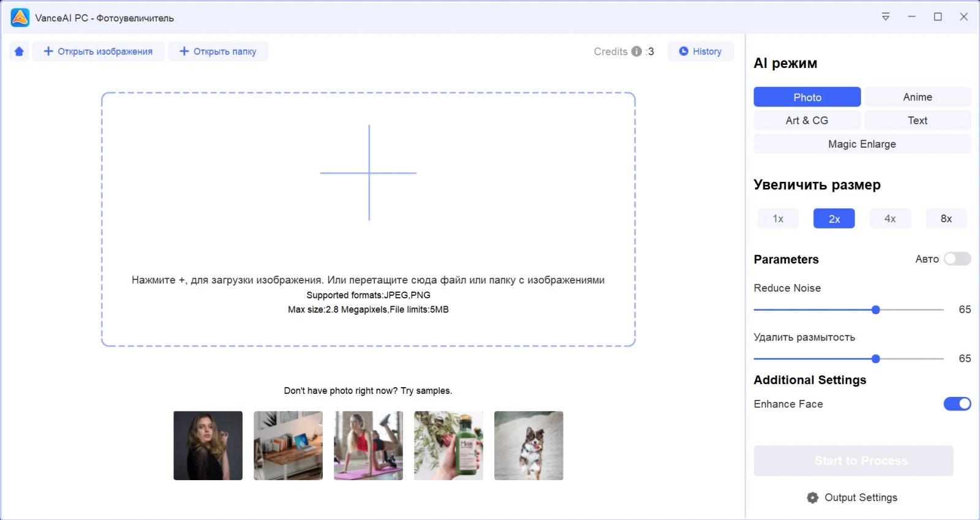The height and width of the screenshot is (520, 980).
Task: Click the large plus to upload an image
Action: pos(369,173)
